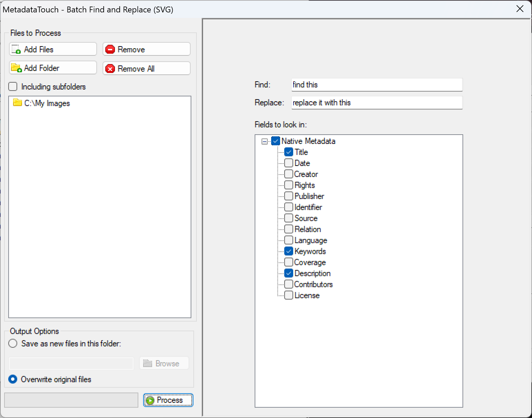This screenshot has height=418, width=532.
Task: Tick the Identifier field checkbox
Action: click(289, 207)
